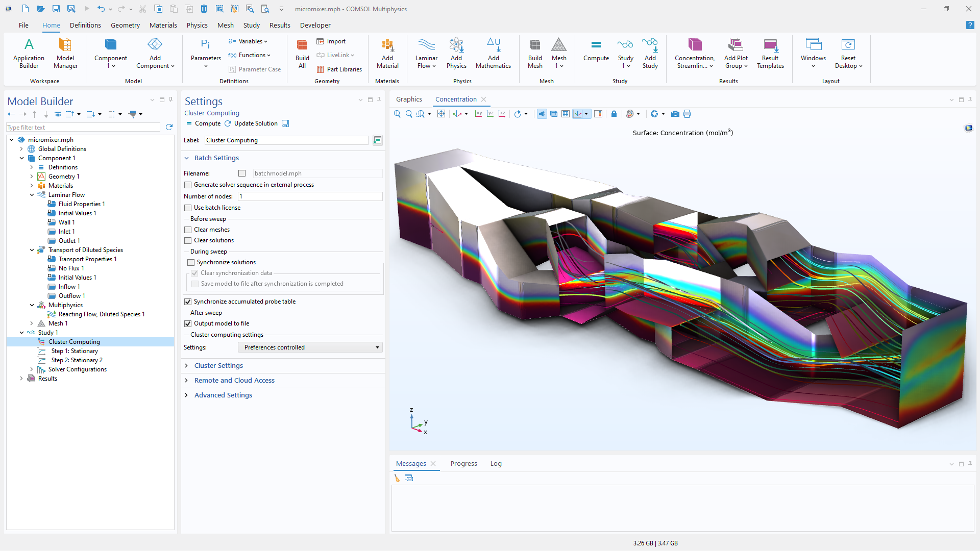Switch to Log tab
The height and width of the screenshot is (551, 980).
pos(496,464)
